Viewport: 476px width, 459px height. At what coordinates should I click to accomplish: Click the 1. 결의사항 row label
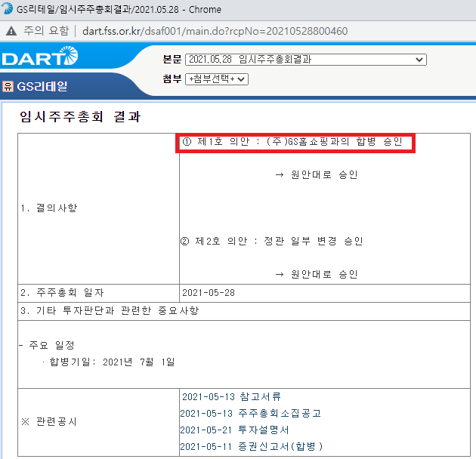[x=49, y=208]
